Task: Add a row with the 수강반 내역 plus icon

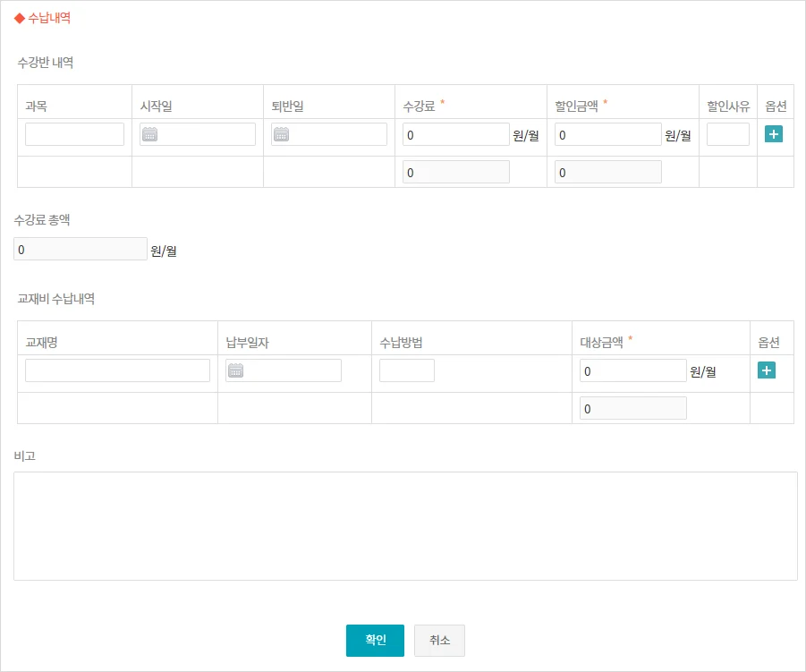Action: pos(774,134)
